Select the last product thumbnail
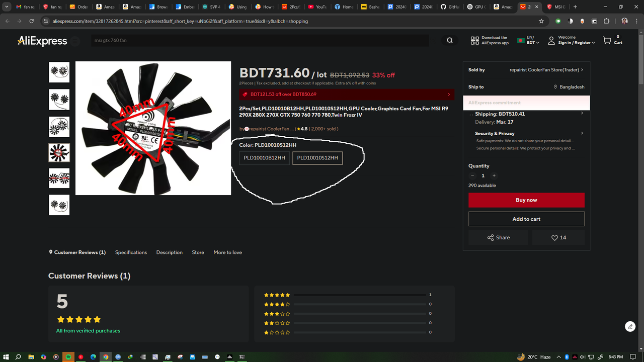 [x=59, y=205]
